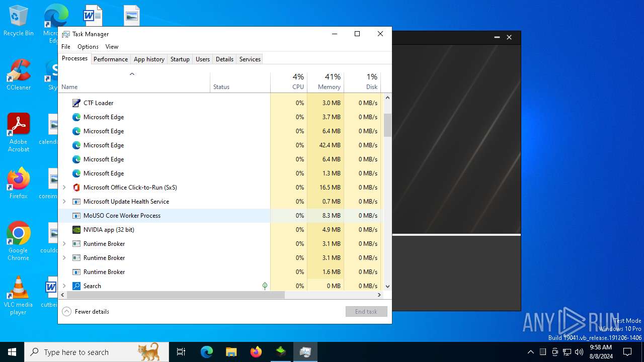Click the 16.5 MB memory value
Viewport: 644px width, 362px height.
(330, 188)
